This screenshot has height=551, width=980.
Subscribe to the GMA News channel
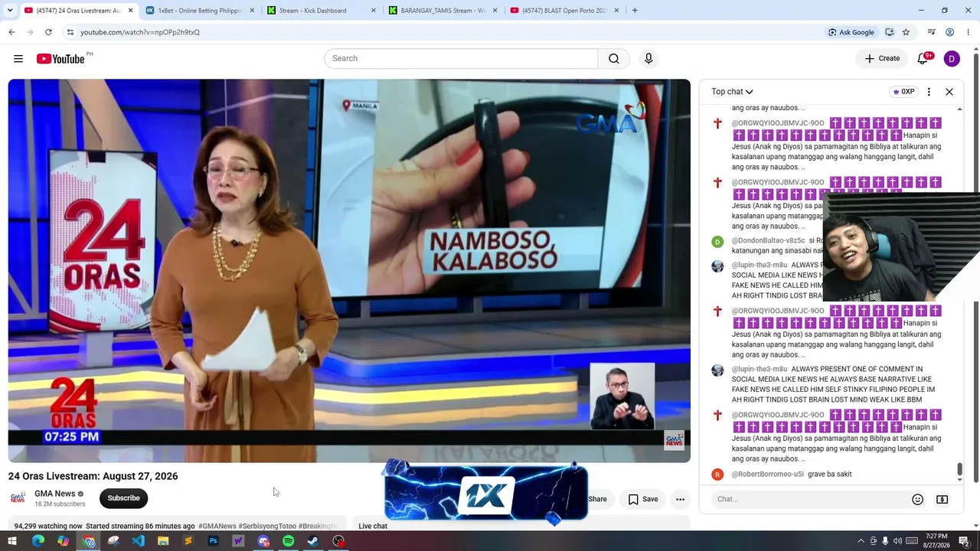tap(123, 498)
